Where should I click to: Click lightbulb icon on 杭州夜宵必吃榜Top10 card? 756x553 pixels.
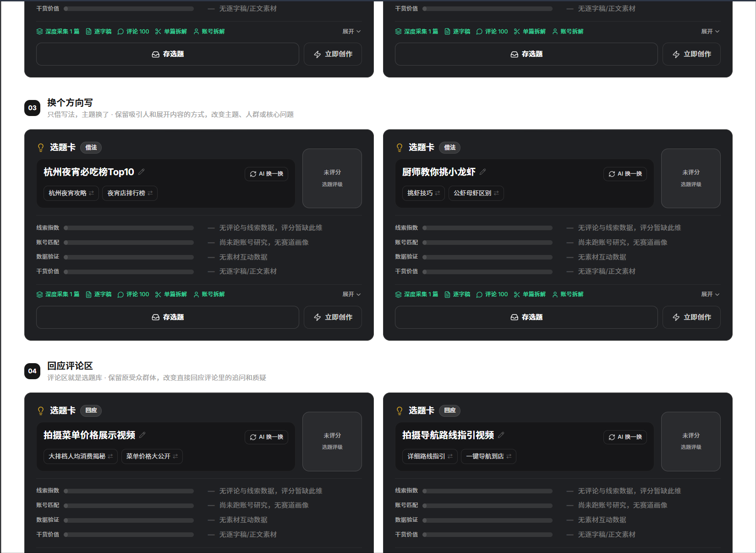[41, 147]
